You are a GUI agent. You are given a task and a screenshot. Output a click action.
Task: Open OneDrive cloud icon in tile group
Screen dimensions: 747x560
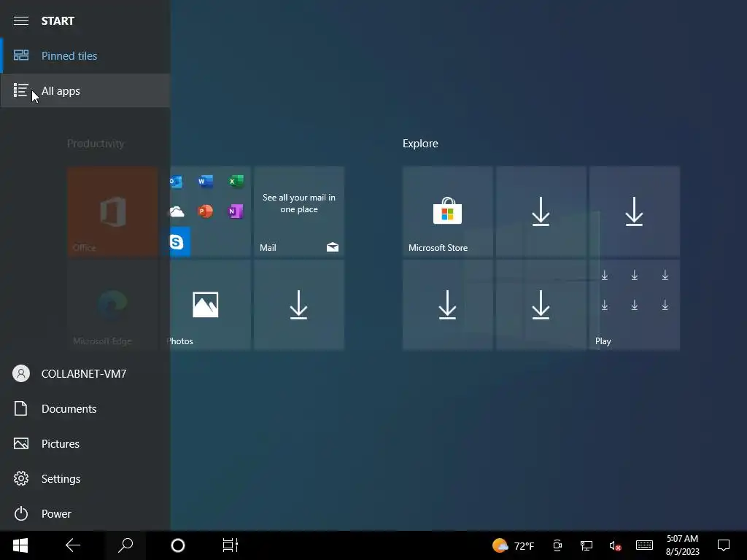[177, 211]
